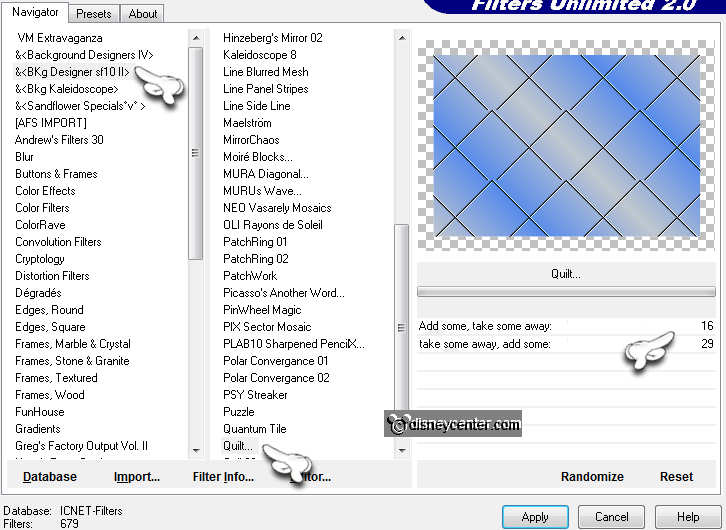Select PinWheel Magic filter
This screenshot has width=726, height=530.
tap(262, 310)
